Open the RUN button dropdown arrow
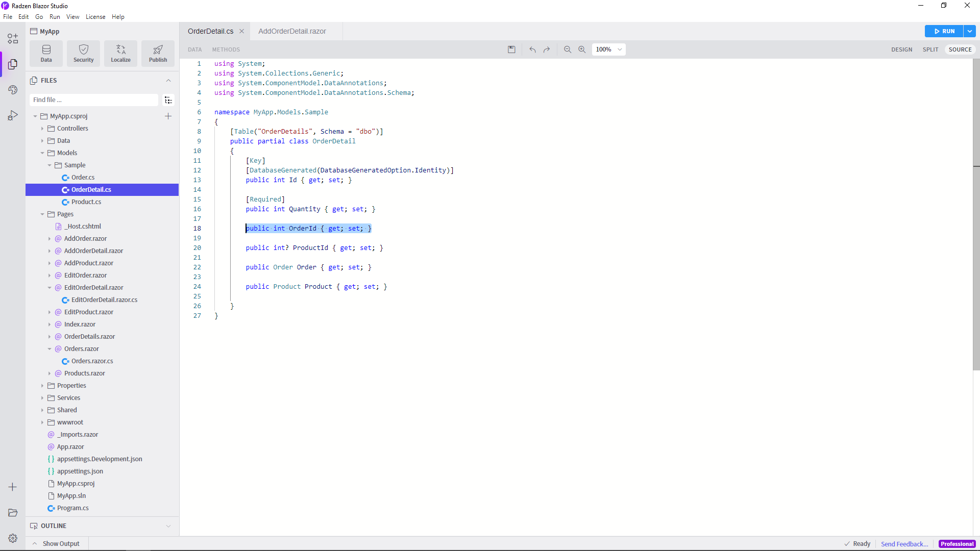This screenshot has width=980, height=551. tap(970, 31)
